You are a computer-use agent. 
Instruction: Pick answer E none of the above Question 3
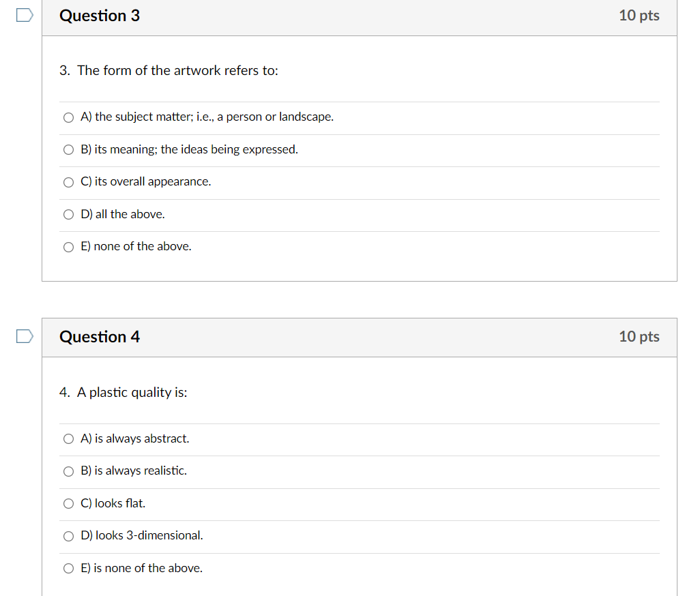coord(68,247)
